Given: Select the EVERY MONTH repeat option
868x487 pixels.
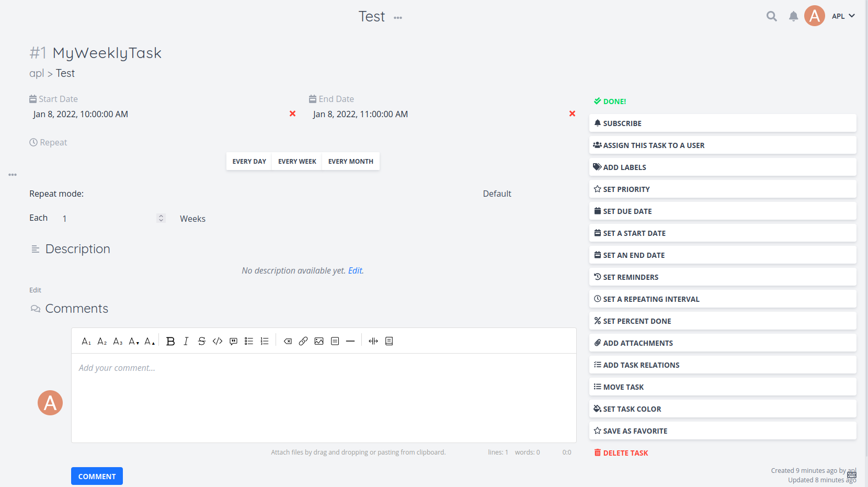Looking at the screenshot, I should pos(350,161).
